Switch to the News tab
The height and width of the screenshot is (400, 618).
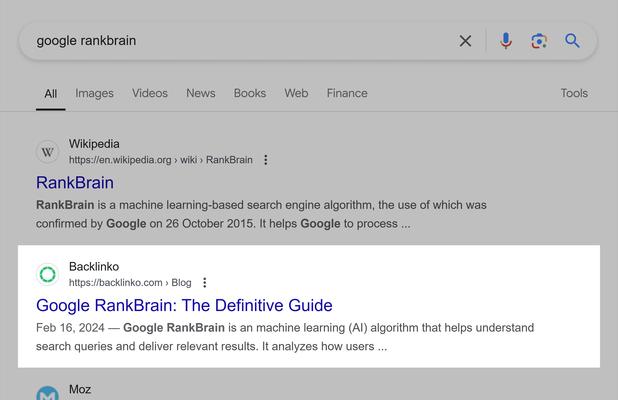click(x=201, y=93)
